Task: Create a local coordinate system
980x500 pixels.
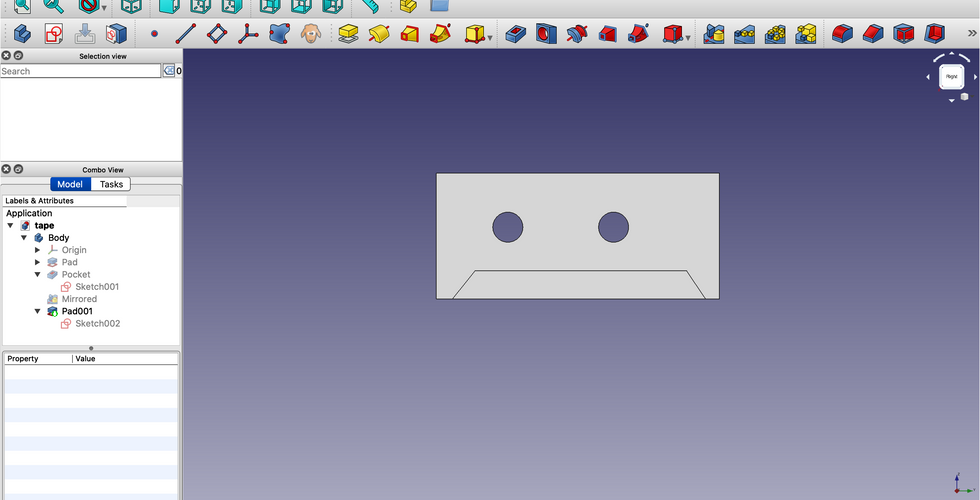Action: 248,33
